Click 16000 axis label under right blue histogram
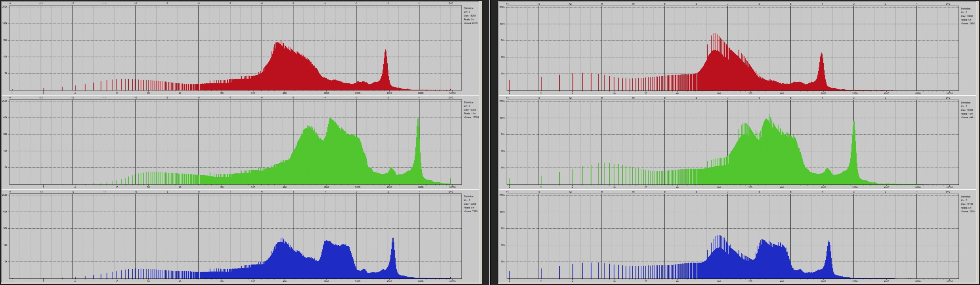 pos(949,281)
